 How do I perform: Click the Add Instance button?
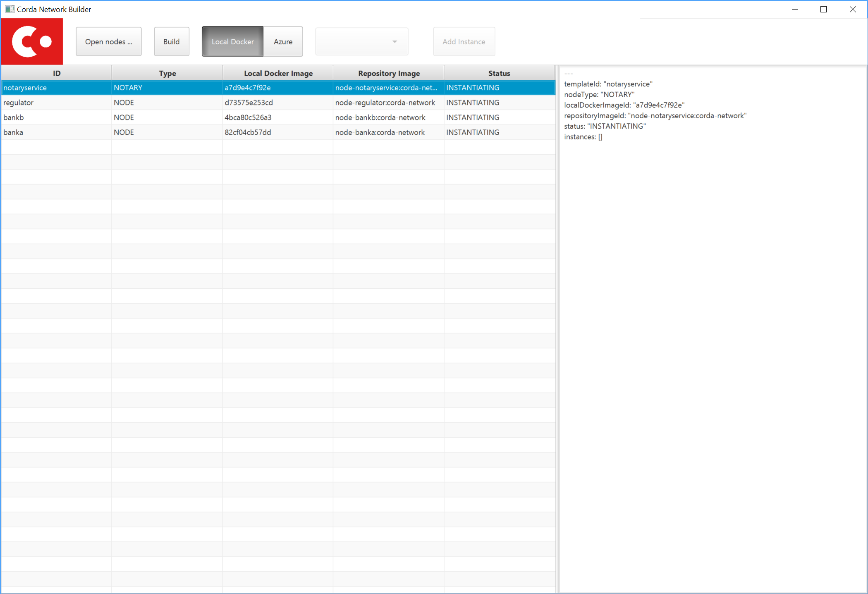464,42
